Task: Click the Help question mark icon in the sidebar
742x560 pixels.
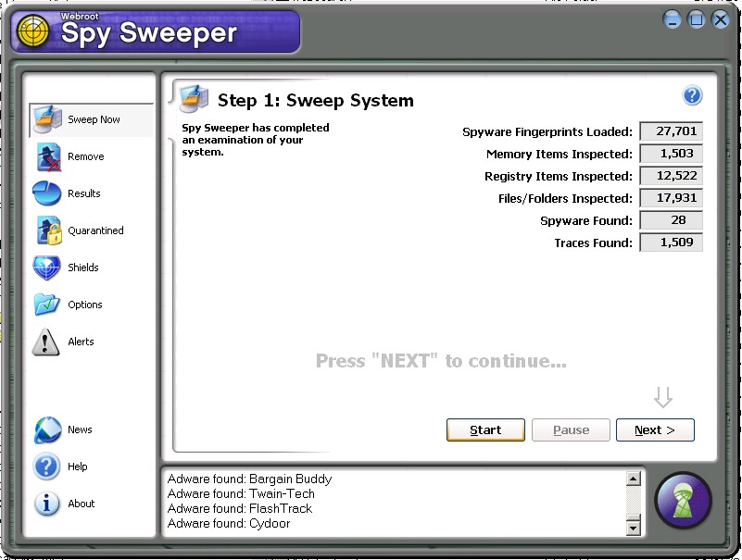Action: click(x=46, y=467)
